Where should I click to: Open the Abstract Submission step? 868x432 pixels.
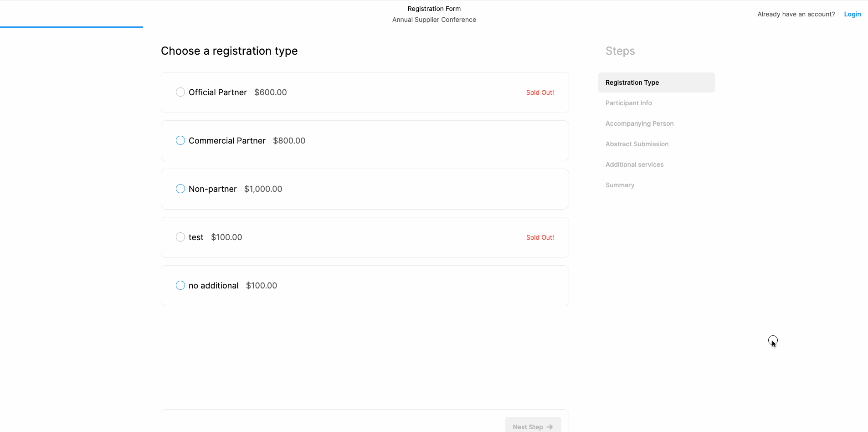tap(637, 144)
